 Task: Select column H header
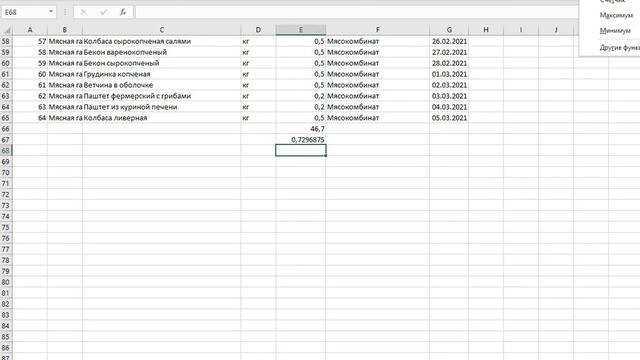point(486,30)
